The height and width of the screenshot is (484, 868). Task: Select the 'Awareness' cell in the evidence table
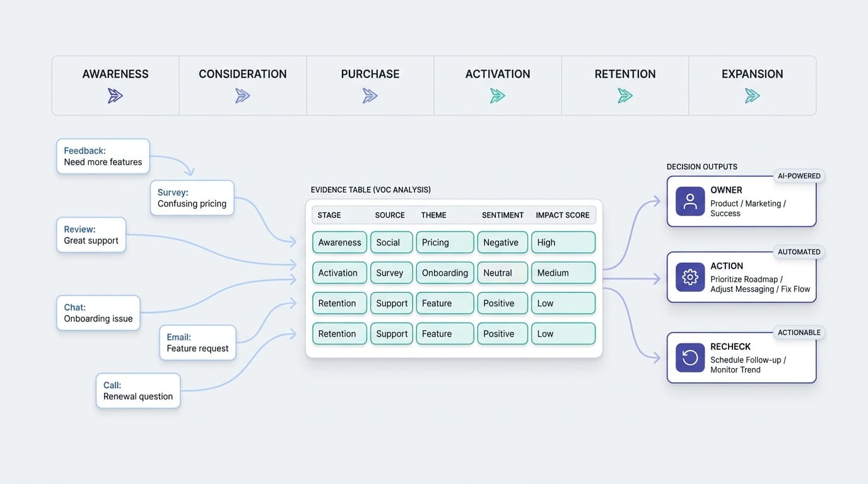(340, 243)
